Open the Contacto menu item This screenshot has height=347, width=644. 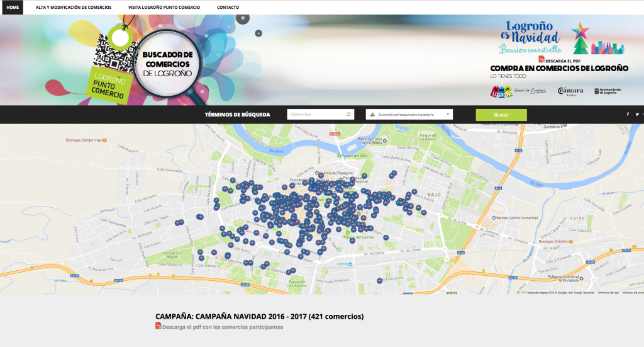click(x=228, y=8)
